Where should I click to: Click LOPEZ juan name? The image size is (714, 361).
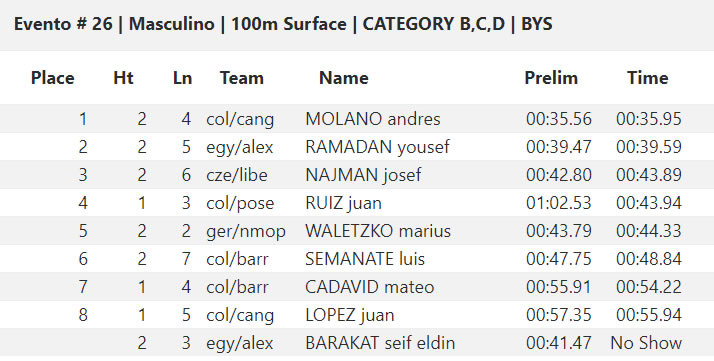click(350, 315)
